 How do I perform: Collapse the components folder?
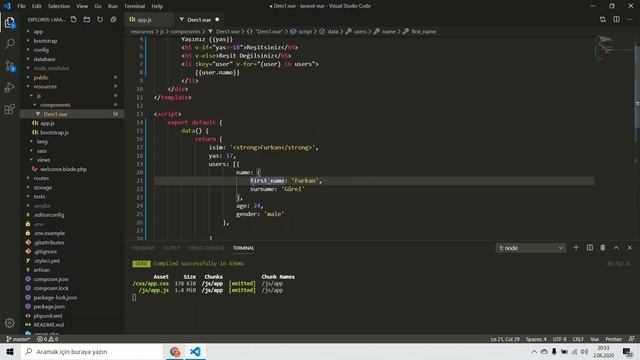click(x=55, y=105)
